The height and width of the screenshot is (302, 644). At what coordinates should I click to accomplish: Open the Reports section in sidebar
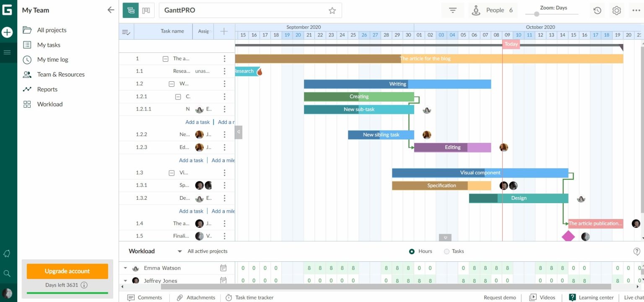(48, 89)
